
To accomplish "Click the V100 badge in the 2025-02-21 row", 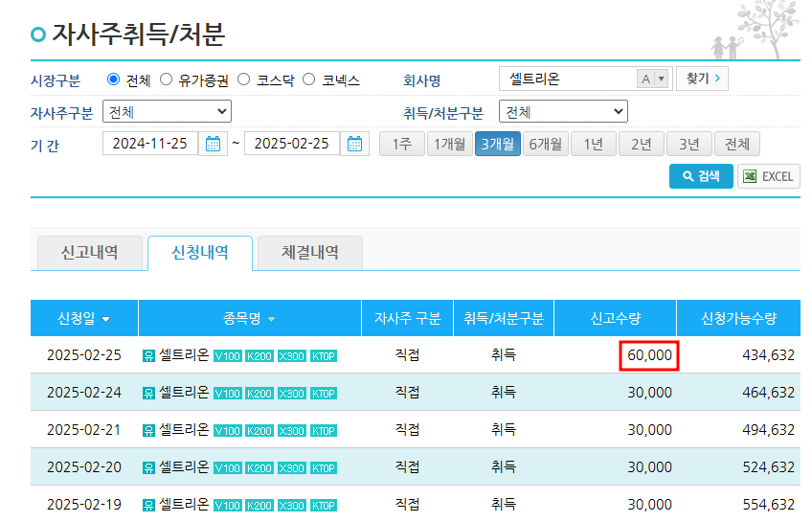I will coord(227,431).
